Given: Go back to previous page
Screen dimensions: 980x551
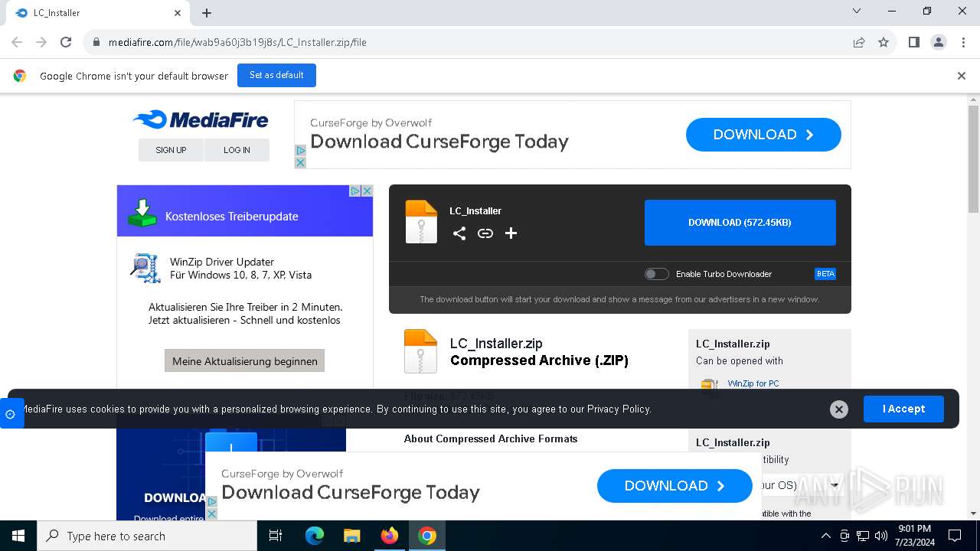Looking at the screenshot, I should pos(17,42).
